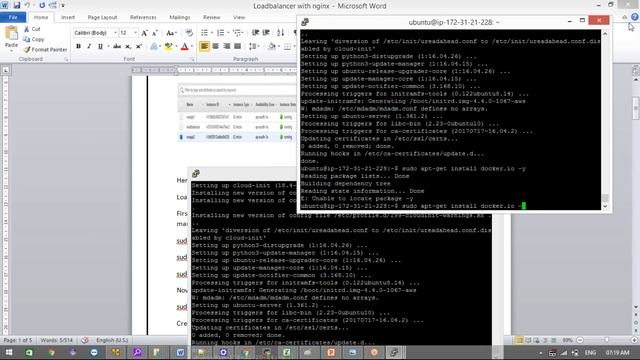Open the Windows Start button

[x=9, y=352]
